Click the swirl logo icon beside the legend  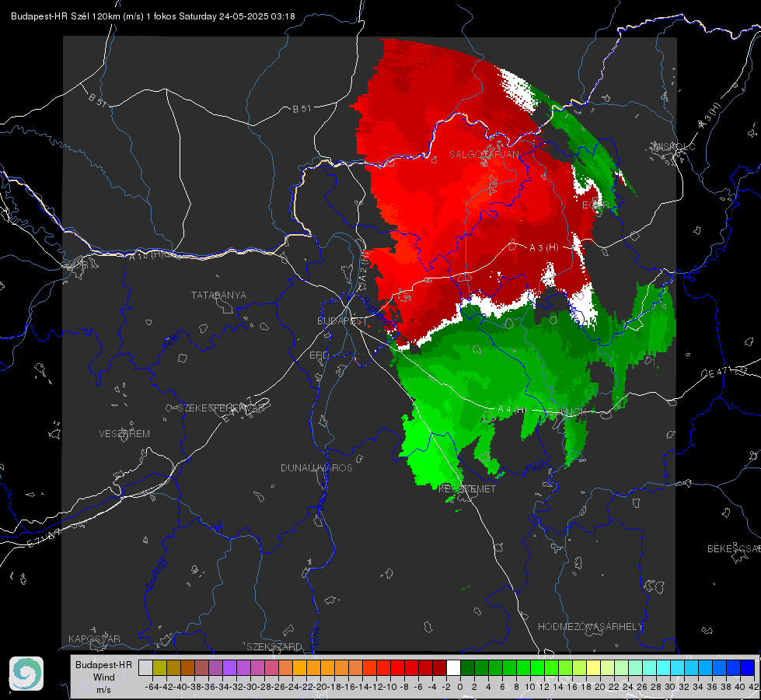point(26,674)
